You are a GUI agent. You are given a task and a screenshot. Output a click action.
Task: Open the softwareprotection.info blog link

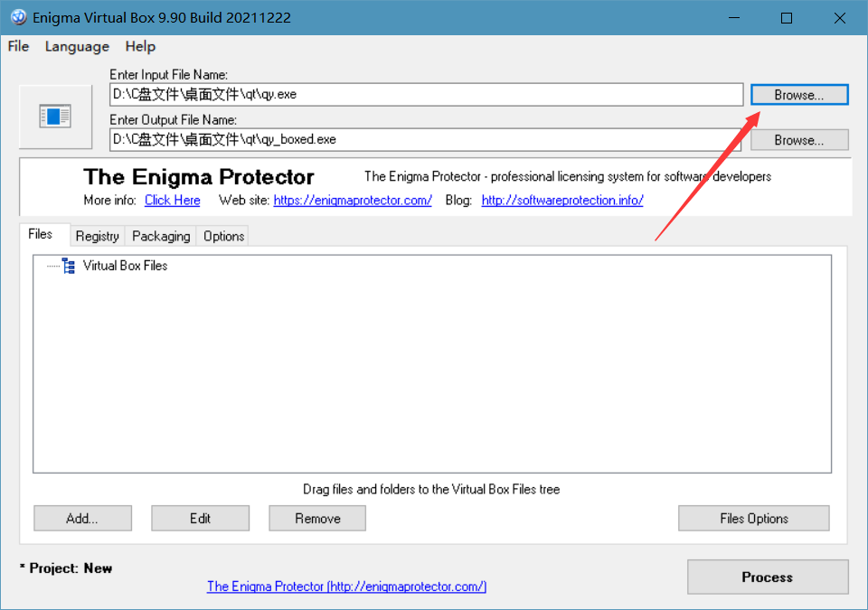pyautogui.click(x=562, y=201)
